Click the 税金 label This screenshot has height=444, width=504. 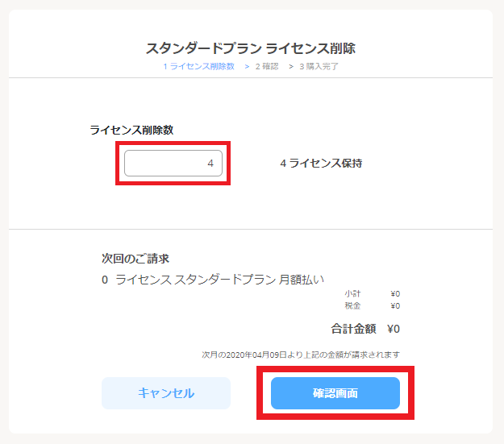pyautogui.click(x=352, y=305)
